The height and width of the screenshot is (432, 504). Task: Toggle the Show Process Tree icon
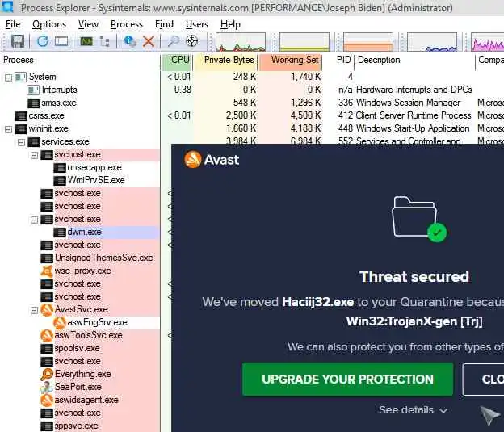pos(105,41)
